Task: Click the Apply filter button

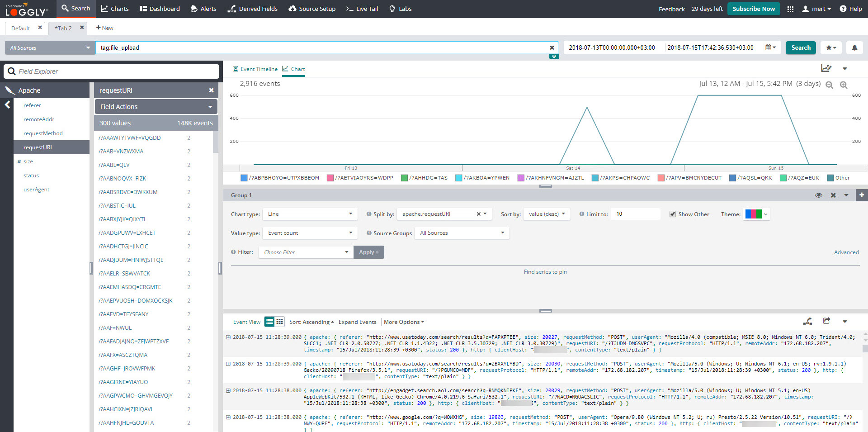Action: 369,252
